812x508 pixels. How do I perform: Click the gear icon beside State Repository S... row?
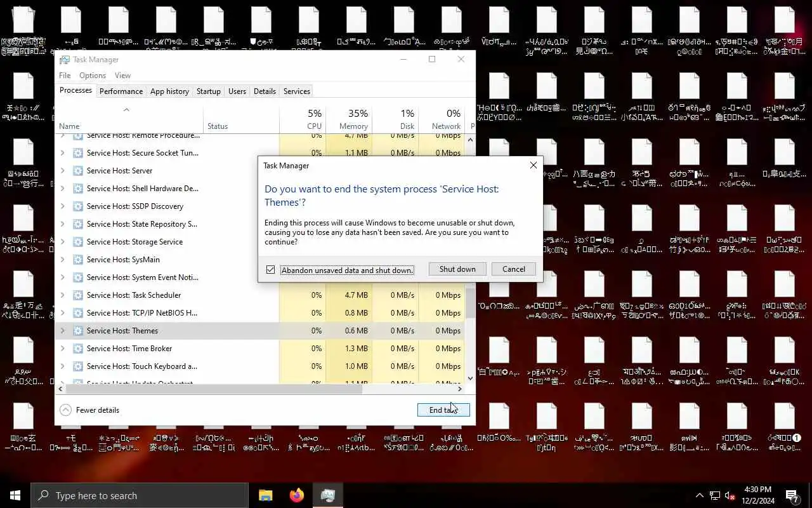click(78, 224)
